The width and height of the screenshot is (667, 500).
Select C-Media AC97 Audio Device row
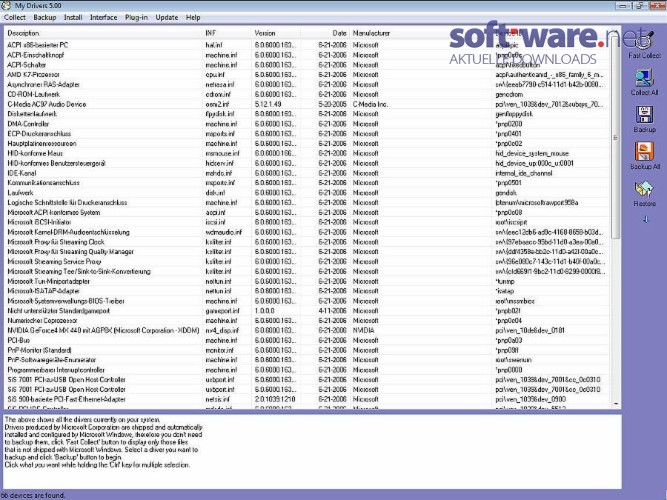click(x=306, y=104)
